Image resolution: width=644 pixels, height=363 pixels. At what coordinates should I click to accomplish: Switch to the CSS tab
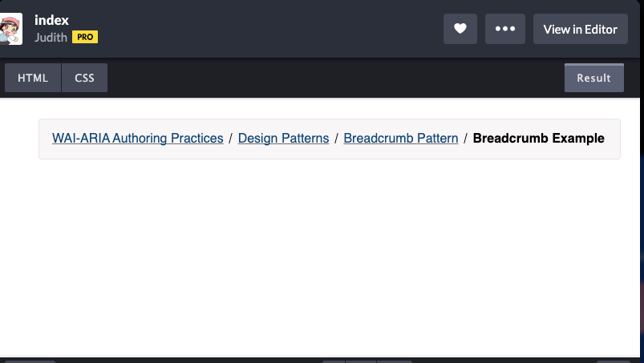pyautogui.click(x=84, y=78)
